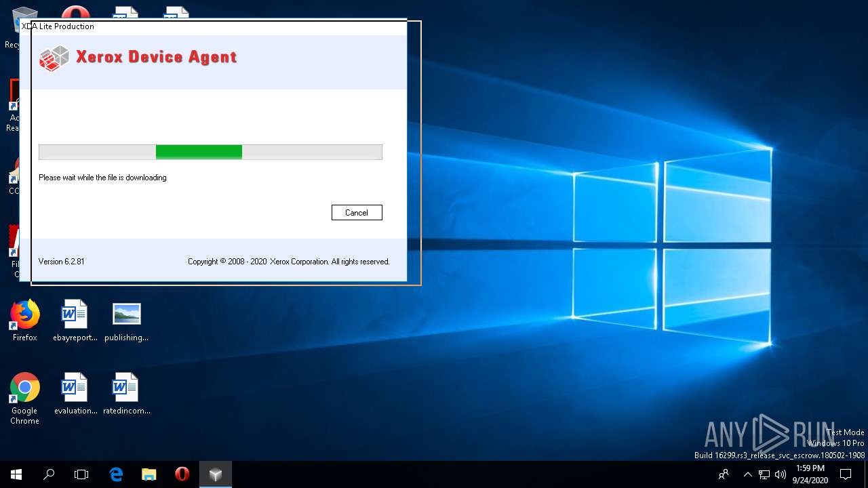Select the evaluation Word document icon

pos(75,394)
